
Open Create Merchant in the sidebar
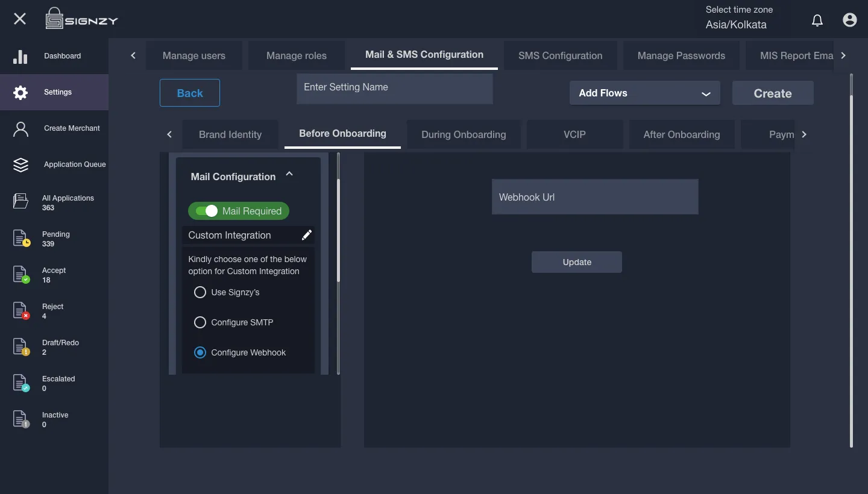[54, 128]
